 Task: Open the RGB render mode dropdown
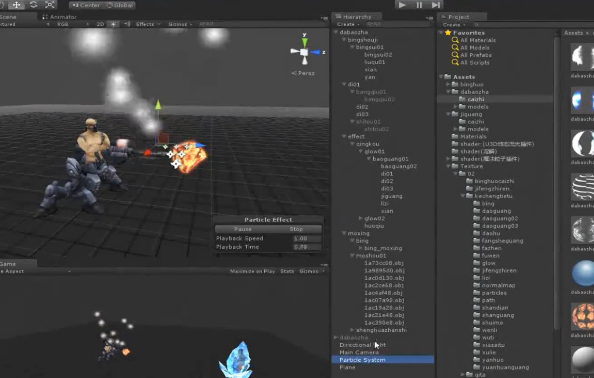click(x=72, y=24)
